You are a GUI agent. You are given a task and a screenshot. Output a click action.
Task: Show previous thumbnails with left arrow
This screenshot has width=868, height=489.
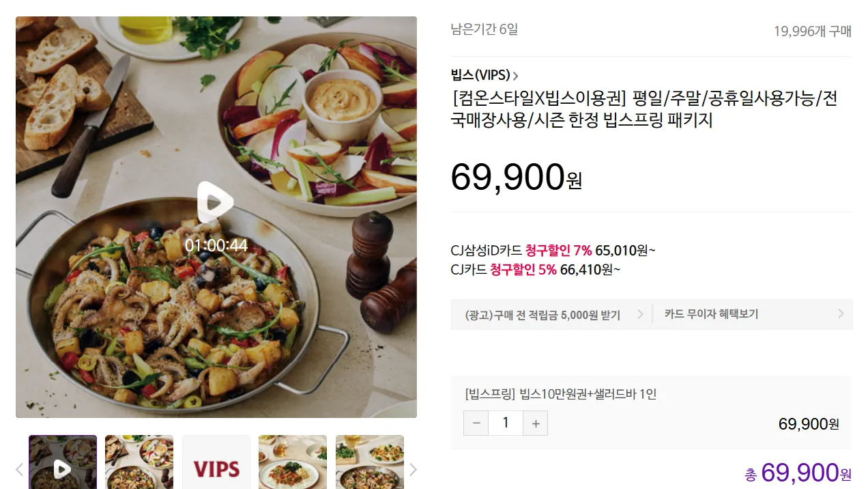(x=19, y=469)
